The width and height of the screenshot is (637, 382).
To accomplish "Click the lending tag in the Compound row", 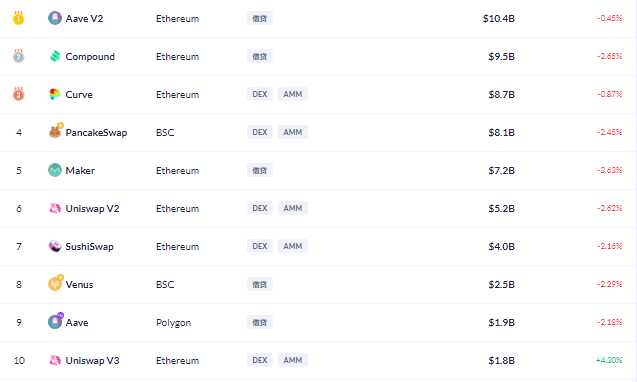I will [260, 56].
